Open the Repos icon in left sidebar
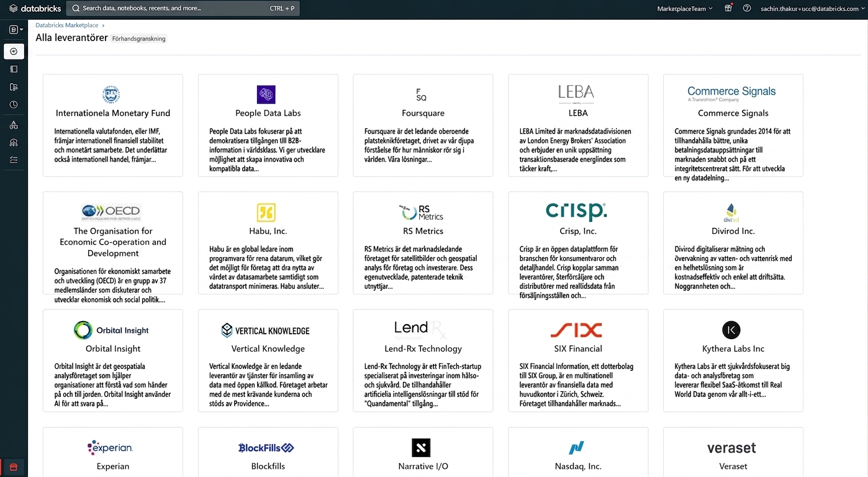 point(14,87)
